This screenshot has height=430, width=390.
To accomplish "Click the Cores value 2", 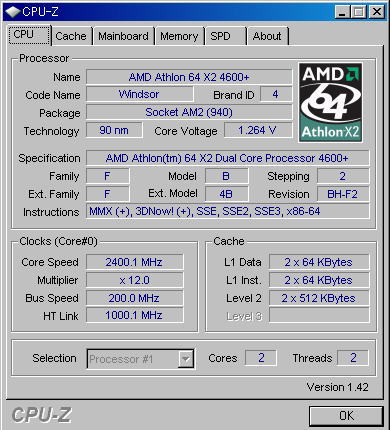I will tap(261, 358).
